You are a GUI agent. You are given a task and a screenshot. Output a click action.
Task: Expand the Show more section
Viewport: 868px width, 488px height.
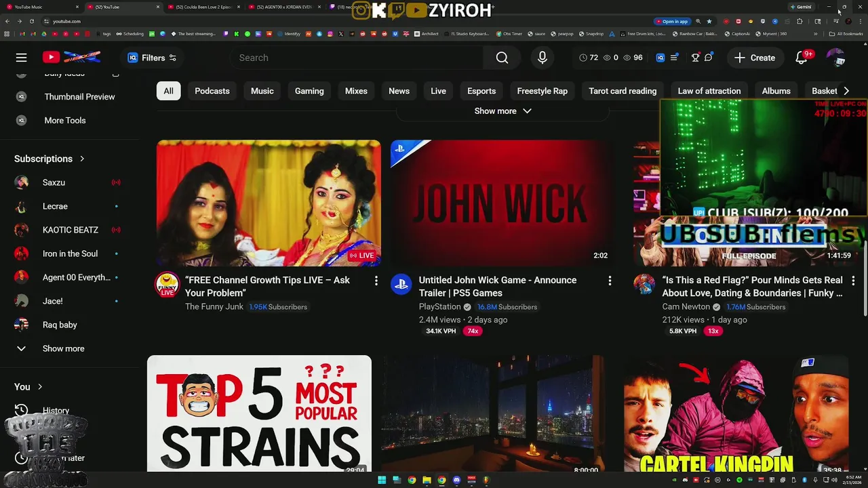[502, 111]
